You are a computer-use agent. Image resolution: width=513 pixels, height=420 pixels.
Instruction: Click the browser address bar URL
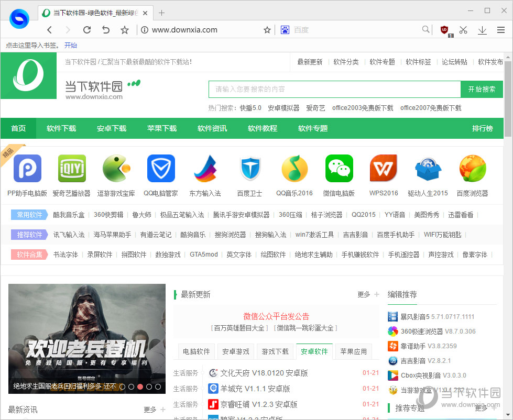184,30
